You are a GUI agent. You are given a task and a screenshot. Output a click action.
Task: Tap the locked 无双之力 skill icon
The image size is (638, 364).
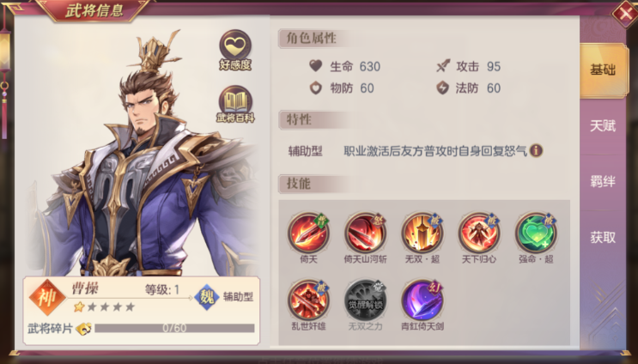(366, 300)
